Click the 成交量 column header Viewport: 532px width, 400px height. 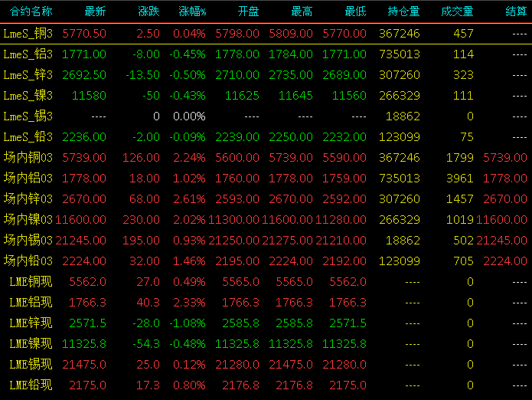point(457,11)
